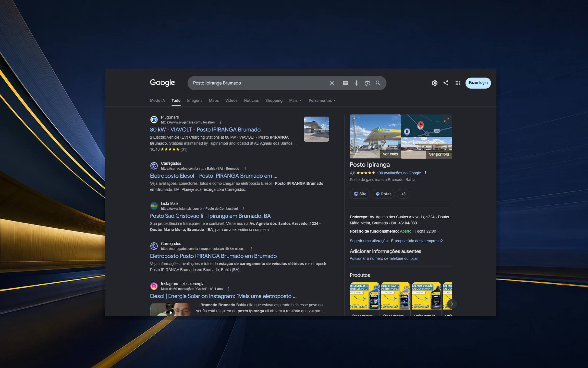588x368 pixels.
Task: Click the red map pin on the map
Action: tap(420, 125)
